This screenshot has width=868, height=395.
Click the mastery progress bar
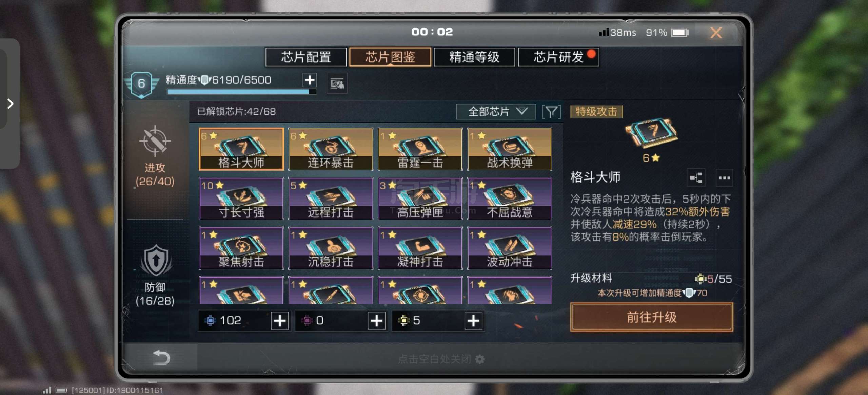pos(242,91)
